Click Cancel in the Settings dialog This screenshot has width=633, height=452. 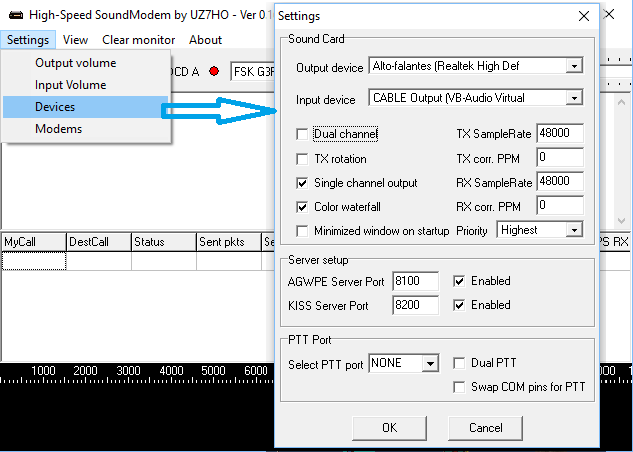coord(485,428)
